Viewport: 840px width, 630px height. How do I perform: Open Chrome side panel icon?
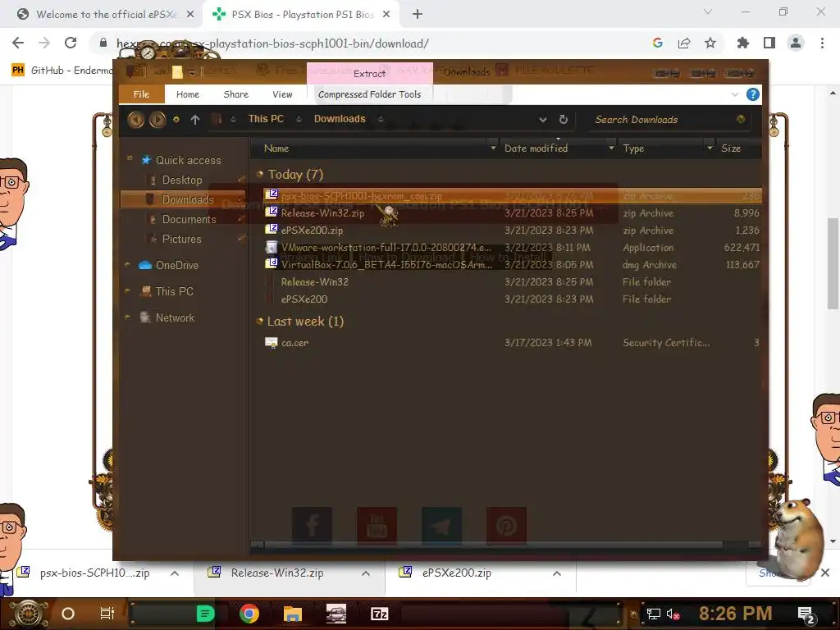tap(769, 43)
